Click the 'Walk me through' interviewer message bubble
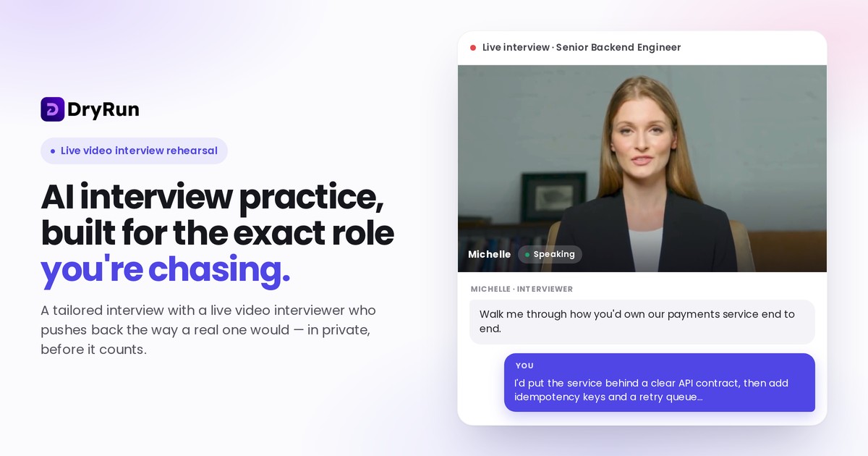This screenshot has width=868, height=456. pyautogui.click(x=642, y=321)
